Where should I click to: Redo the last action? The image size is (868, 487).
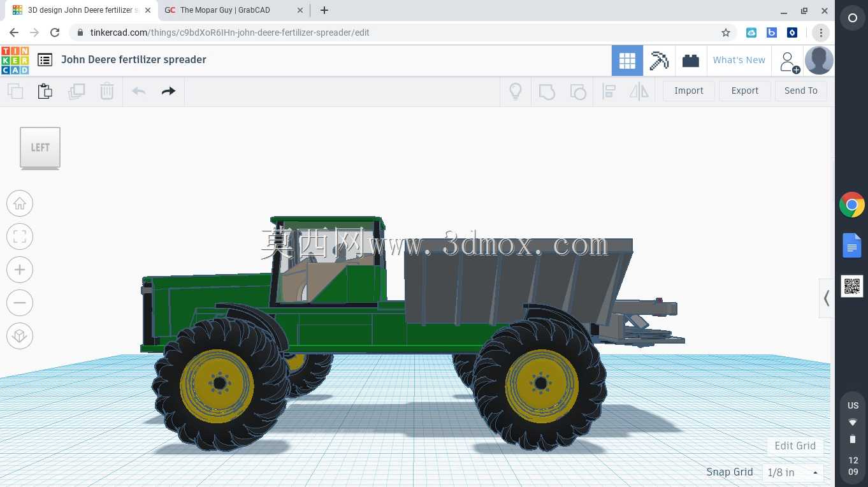pos(168,91)
